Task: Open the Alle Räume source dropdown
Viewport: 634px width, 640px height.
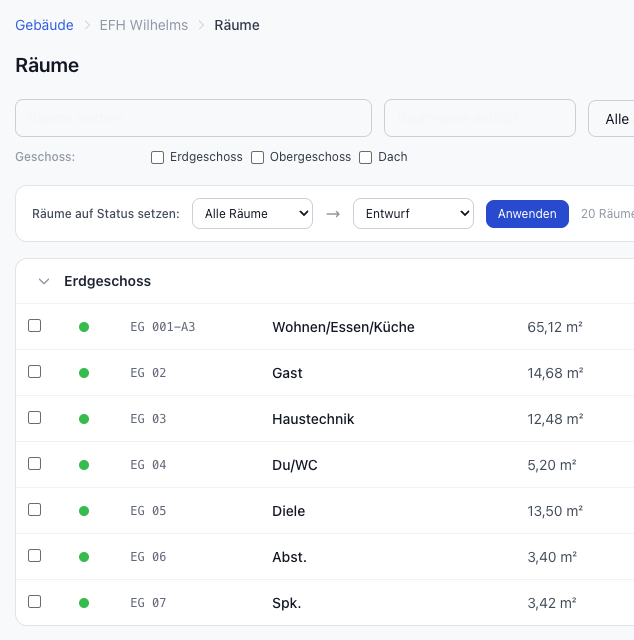Action: pos(252,213)
